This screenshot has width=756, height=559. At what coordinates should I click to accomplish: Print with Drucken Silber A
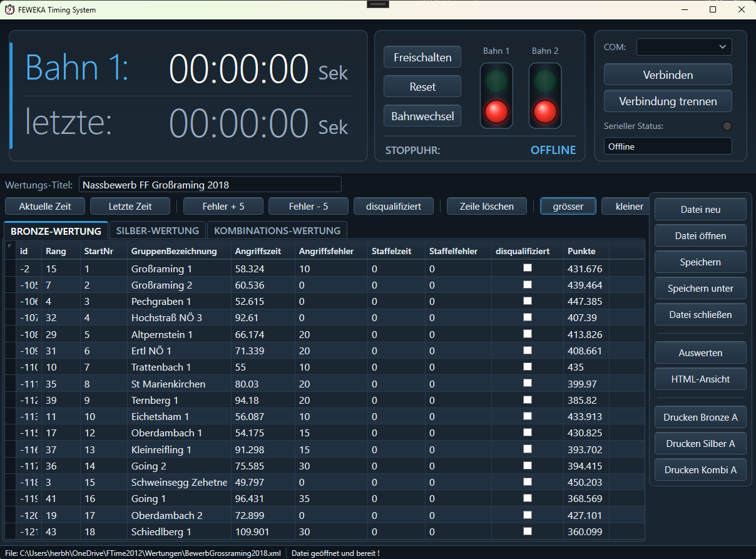[700, 443]
